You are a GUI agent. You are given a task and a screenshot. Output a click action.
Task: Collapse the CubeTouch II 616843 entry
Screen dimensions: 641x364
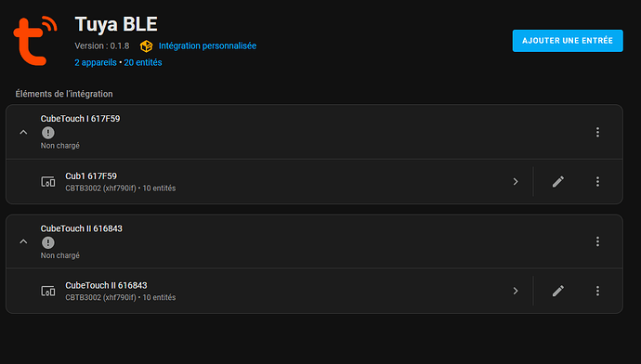[23, 241]
